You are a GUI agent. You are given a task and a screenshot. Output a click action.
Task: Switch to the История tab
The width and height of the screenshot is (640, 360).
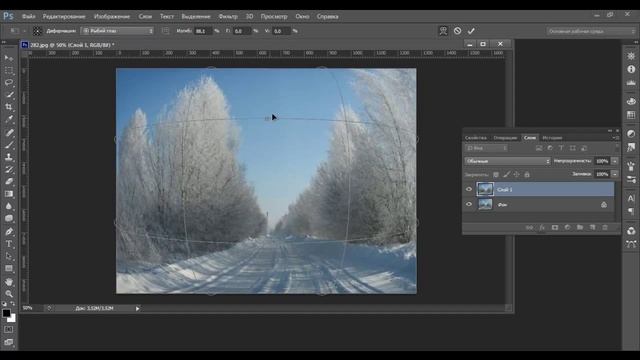[552, 138]
